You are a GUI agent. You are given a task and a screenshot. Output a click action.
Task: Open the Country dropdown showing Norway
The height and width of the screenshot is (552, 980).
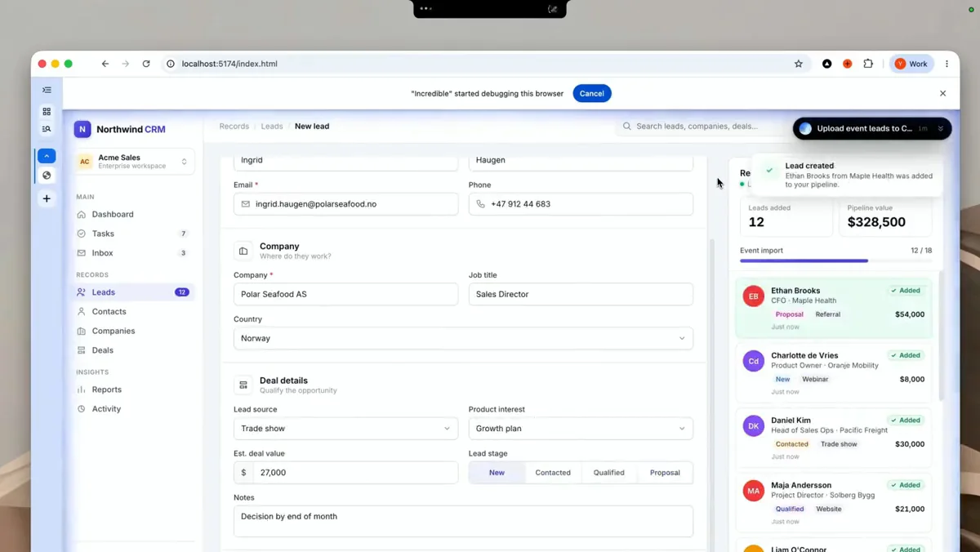(x=463, y=338)
